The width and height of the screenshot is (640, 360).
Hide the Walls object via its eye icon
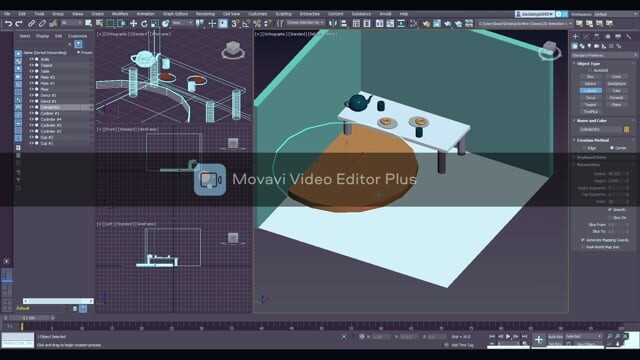click(x=31, y=59)
